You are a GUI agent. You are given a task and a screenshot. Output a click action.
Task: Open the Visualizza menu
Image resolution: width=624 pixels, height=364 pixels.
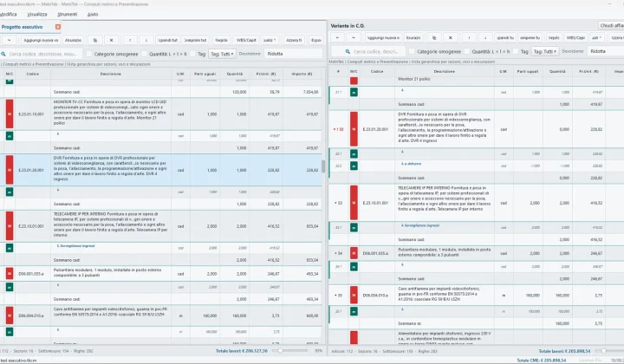point(37,15)
